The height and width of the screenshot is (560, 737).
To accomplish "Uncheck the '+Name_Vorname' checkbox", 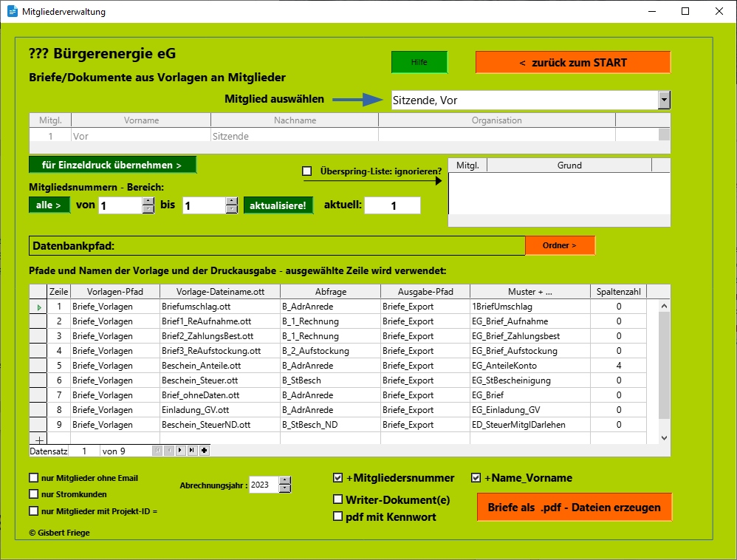I will (476, 478).
